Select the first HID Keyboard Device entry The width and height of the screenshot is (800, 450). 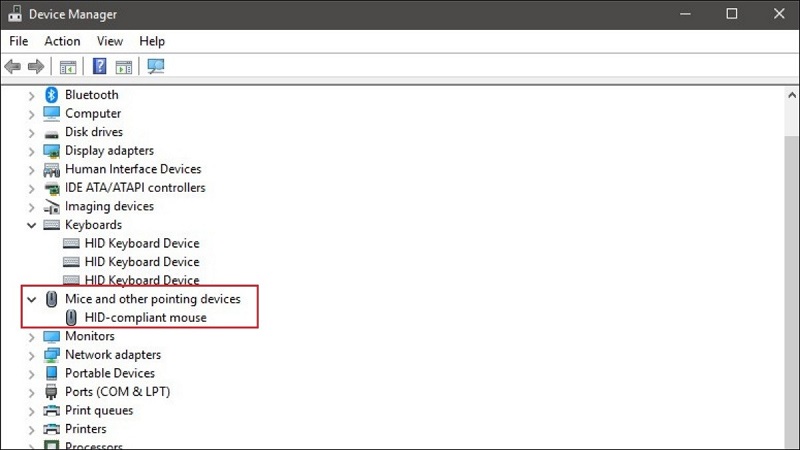(x=141, y=243)
